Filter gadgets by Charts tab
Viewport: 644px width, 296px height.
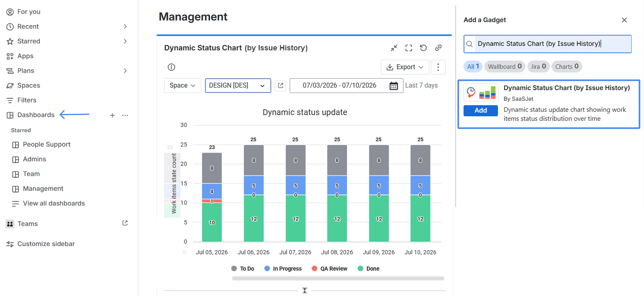567,66
